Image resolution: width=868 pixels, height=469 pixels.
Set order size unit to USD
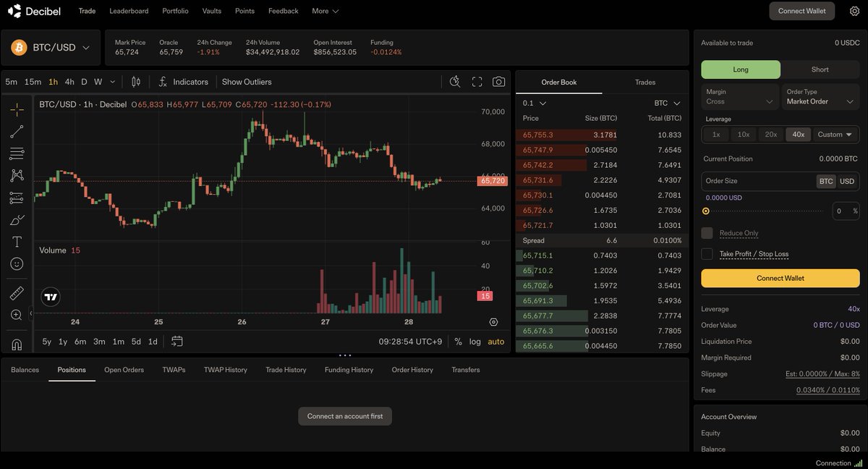click(846, 181)
